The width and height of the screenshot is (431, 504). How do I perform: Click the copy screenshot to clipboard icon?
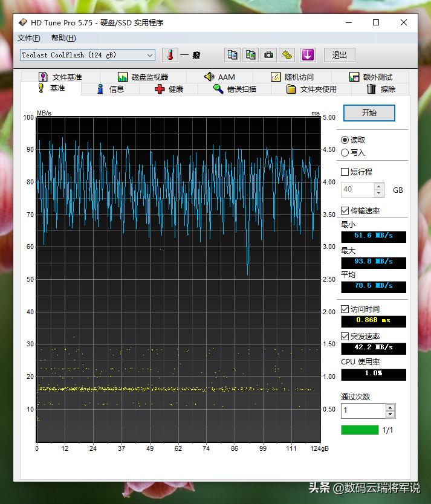tap(250, 55)
